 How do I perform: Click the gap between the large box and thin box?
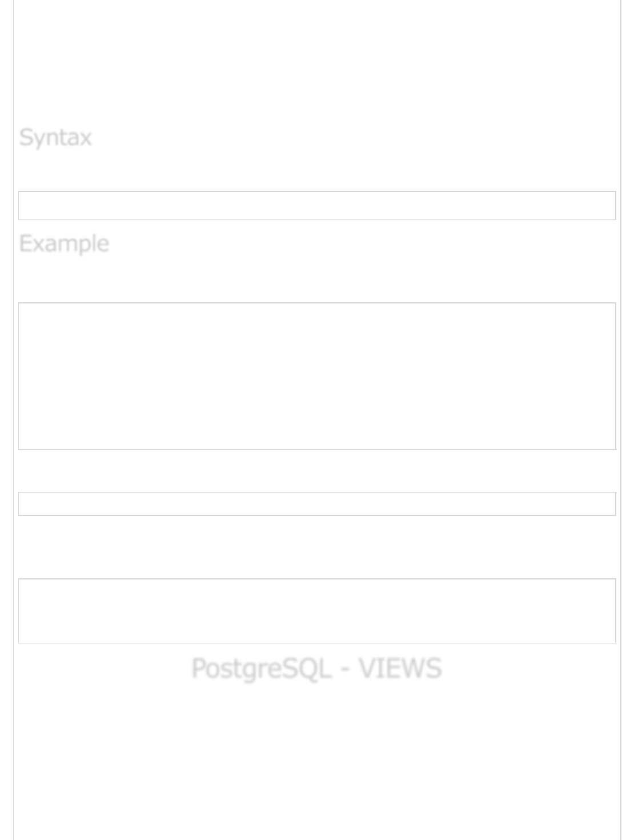point(317,471)
